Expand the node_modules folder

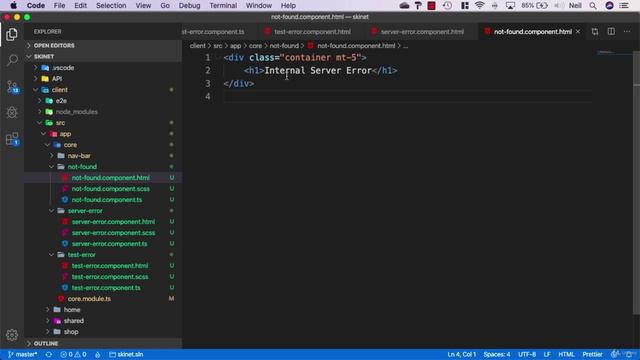(x=103, y=112)
